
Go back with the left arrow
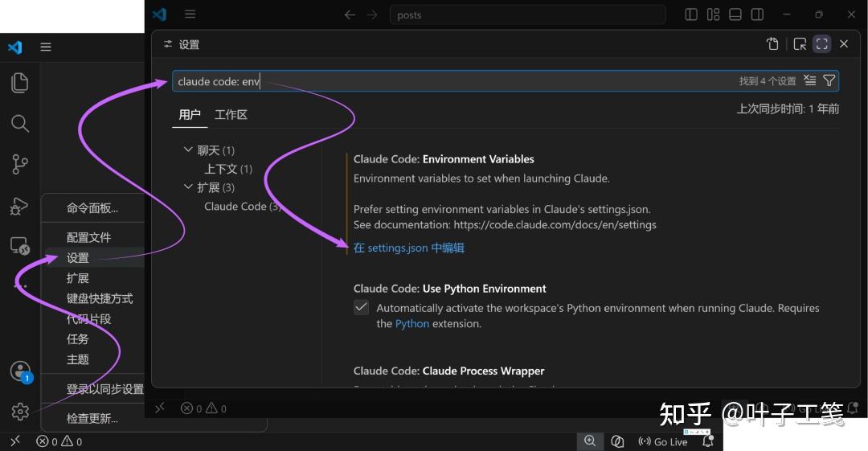coord(350,15)
